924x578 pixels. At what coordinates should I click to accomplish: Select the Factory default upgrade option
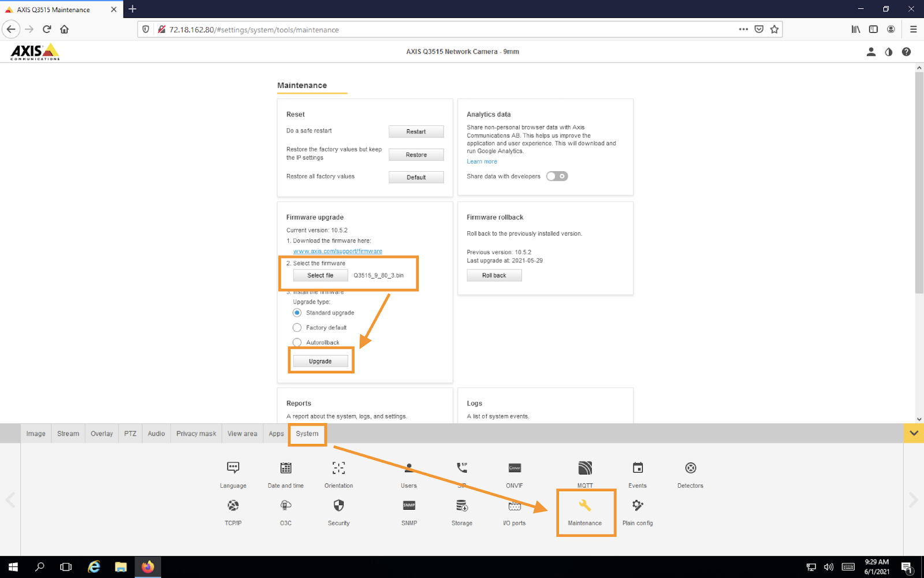pos(297,327)
